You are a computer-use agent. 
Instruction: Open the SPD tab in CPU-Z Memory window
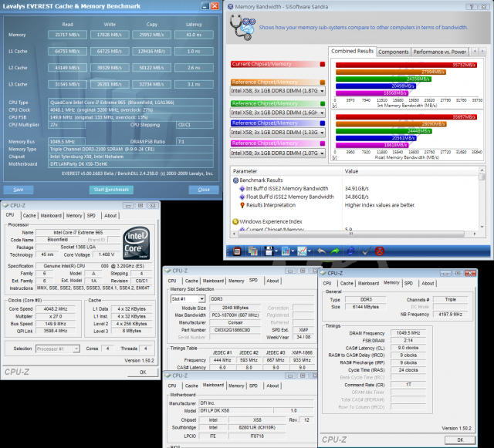click(x=408, y=283)
